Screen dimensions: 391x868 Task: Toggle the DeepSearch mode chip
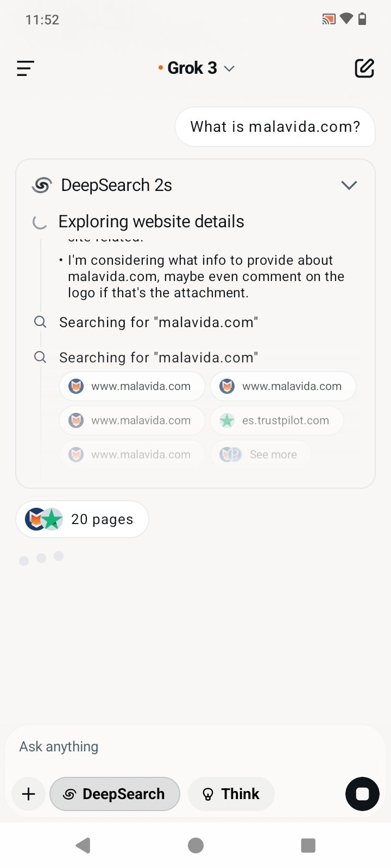click(x=115, y=794)
